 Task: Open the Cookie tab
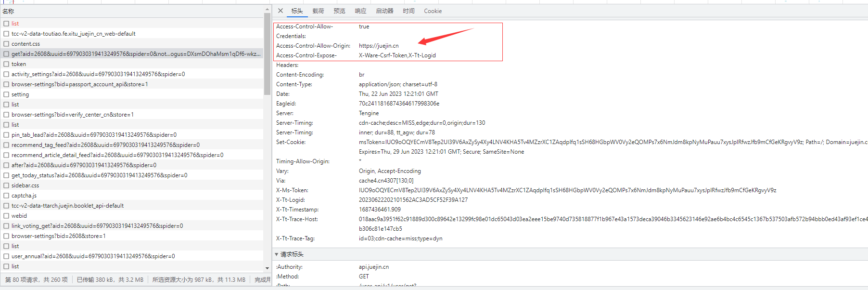point(433,11)
